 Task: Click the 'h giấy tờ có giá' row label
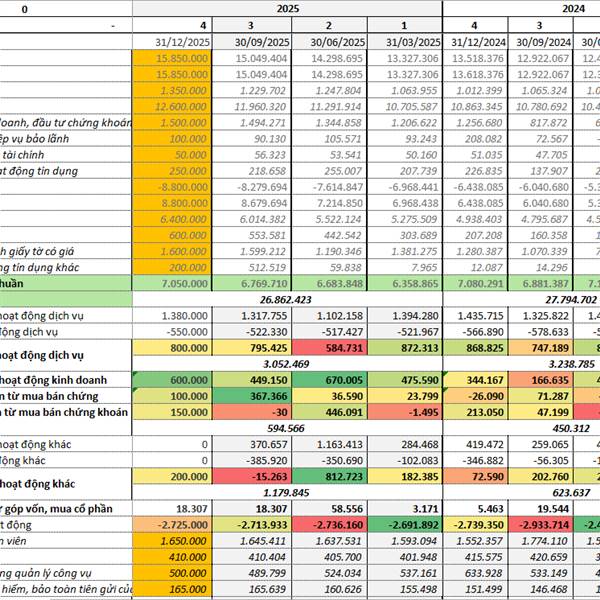point(37,251)
